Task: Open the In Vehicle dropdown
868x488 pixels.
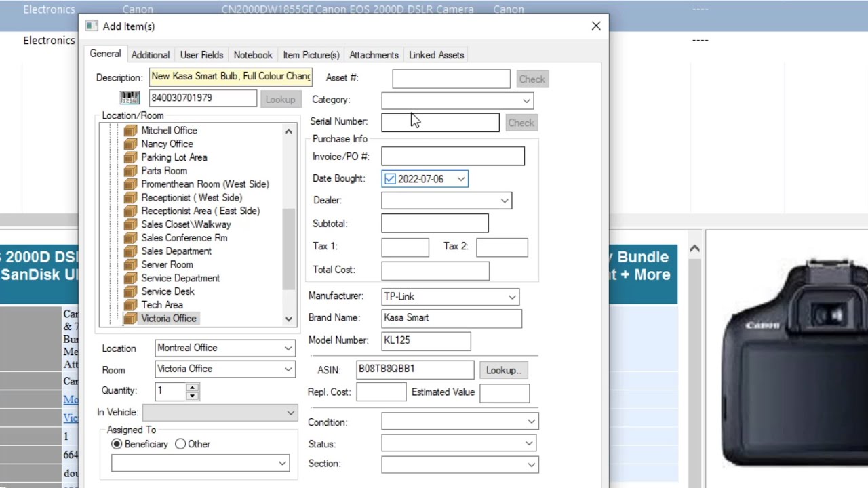Action: pyautogui.click(x=220, y=413)
